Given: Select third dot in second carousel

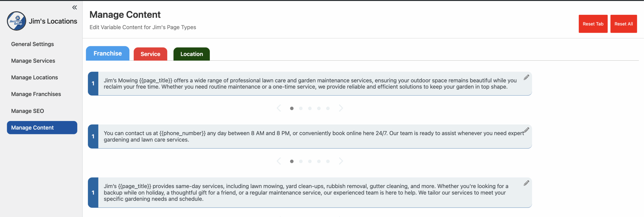Looking at the screenshot, I should point(310,161).
